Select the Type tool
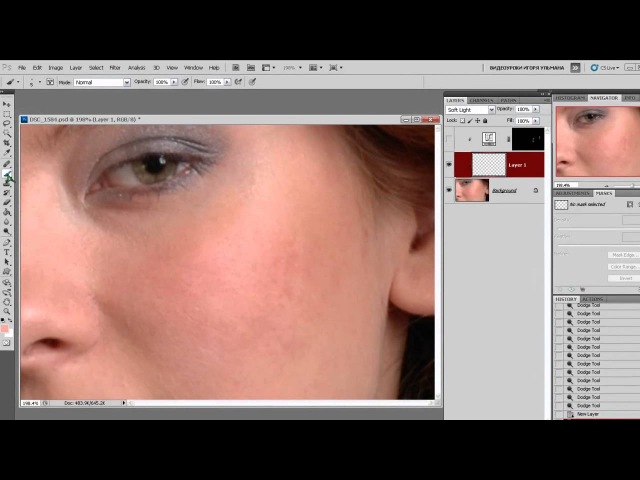Image resolution: width=640 pixels, height=480 pixels. click(x=7, y=252)
